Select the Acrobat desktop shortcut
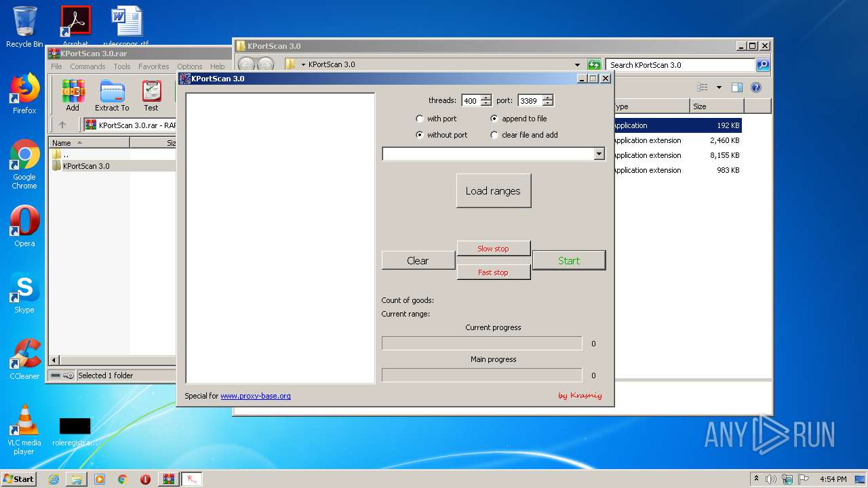 coord(75,26)
